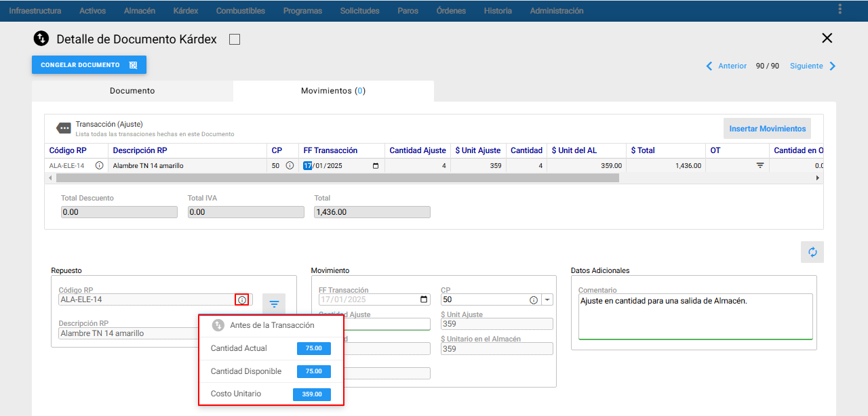Screen dimensions: 868x416
Task: Click CONGELAR DOCUMENTO button
Action: (x=89, y=65)
